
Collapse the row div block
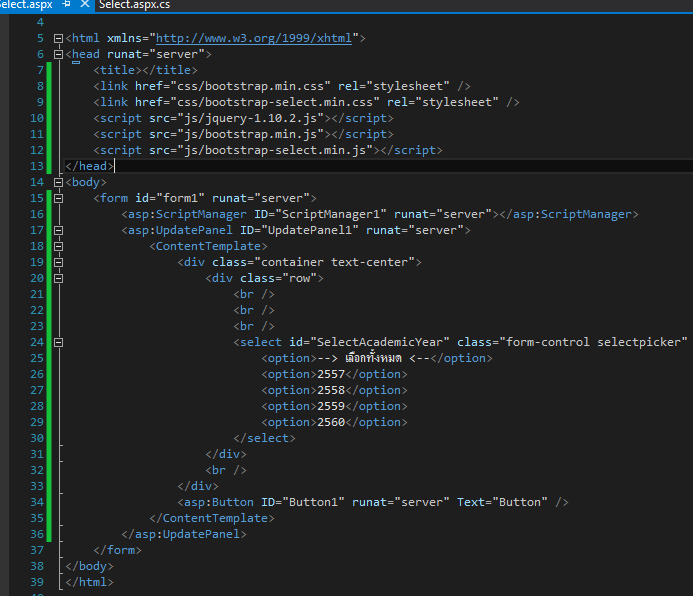click(x=58, y=278)
